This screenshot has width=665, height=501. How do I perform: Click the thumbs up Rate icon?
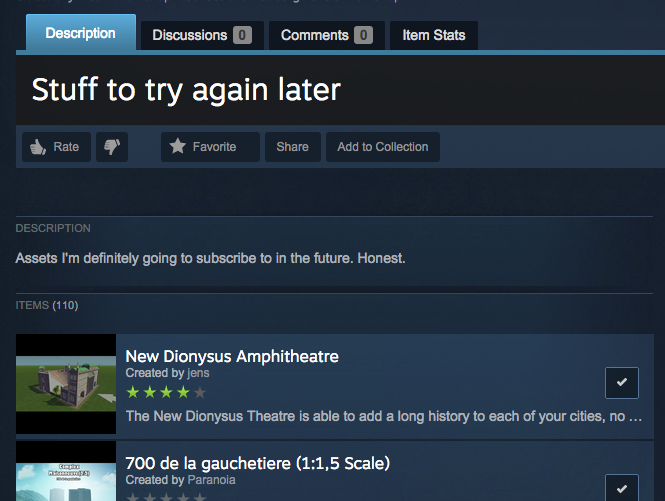(38, 147)
